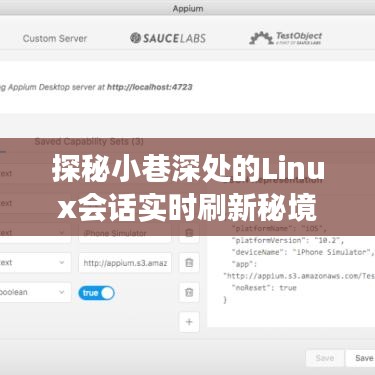
Task: Add a new capability with the plus button
Action: tap(189, 322)
